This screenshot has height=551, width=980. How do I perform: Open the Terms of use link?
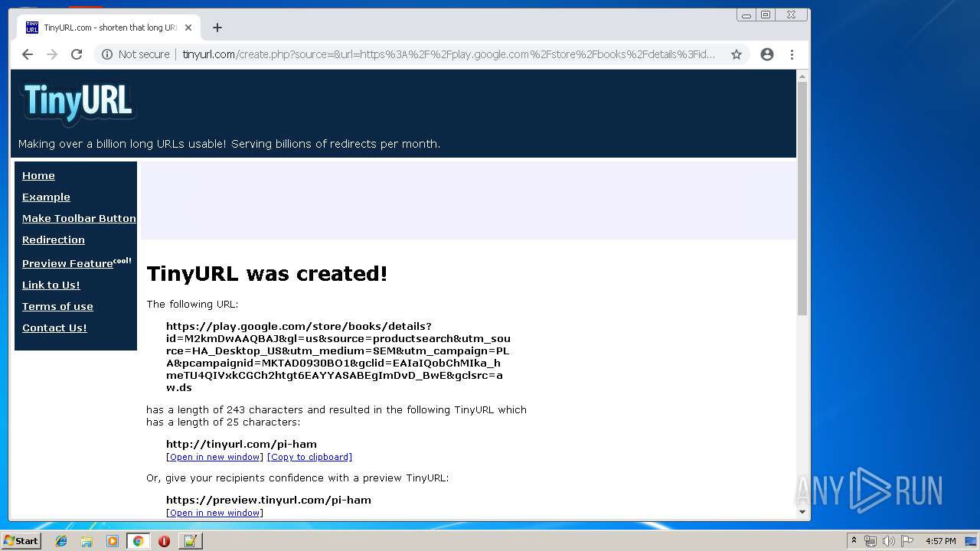pyautogui.click(x=57, y=306)
